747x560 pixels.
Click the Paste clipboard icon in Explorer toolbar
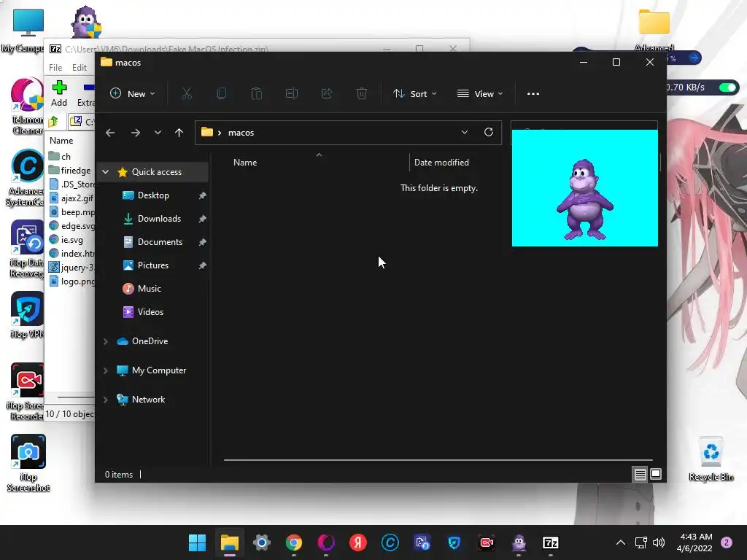257,94
